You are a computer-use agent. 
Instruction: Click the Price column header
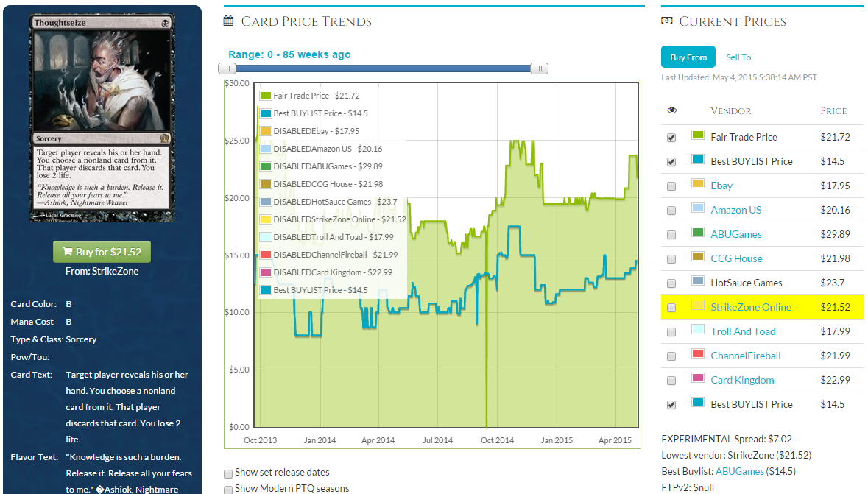point(833,110)
